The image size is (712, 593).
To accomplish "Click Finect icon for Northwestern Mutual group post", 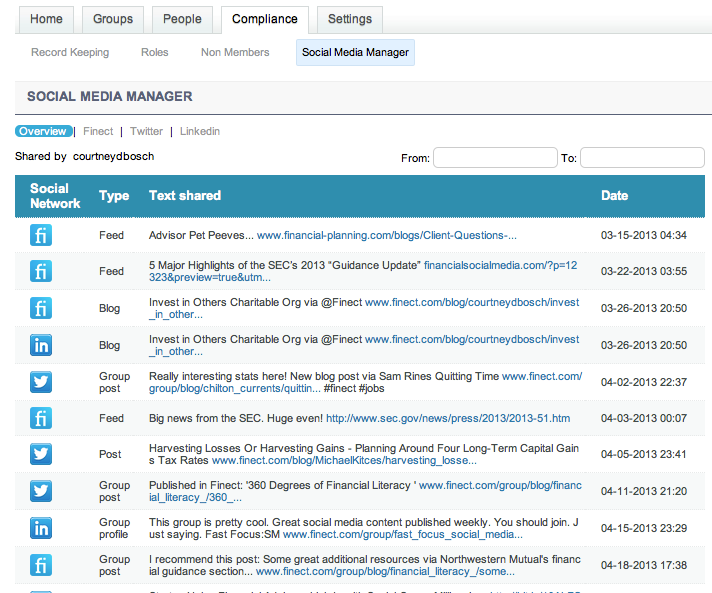I will (x=41, y=565).
